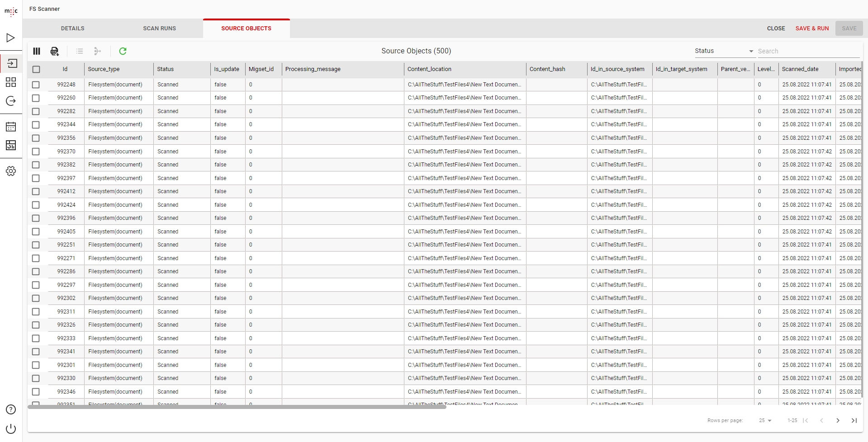Click the power logout icon
868x442 pixels.
click(x=11, y=429)
